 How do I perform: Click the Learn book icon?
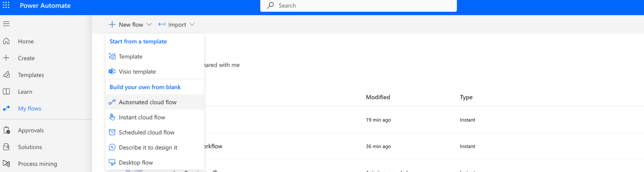[6, 91]
